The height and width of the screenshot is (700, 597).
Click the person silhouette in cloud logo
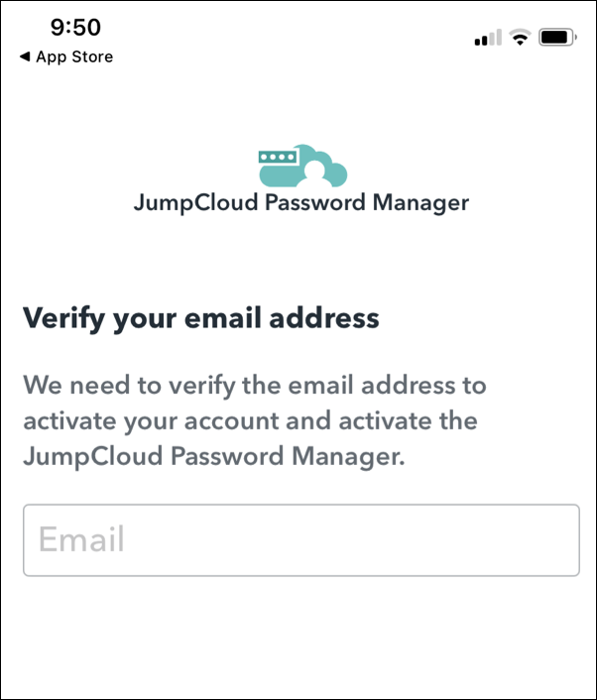click(x=315, y=175)
